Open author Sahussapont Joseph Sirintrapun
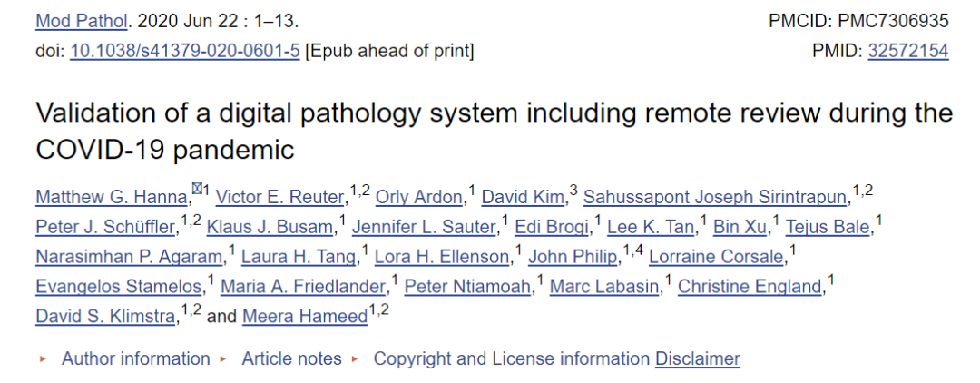This screenshot has width=980, height=383. coord(716,198)
